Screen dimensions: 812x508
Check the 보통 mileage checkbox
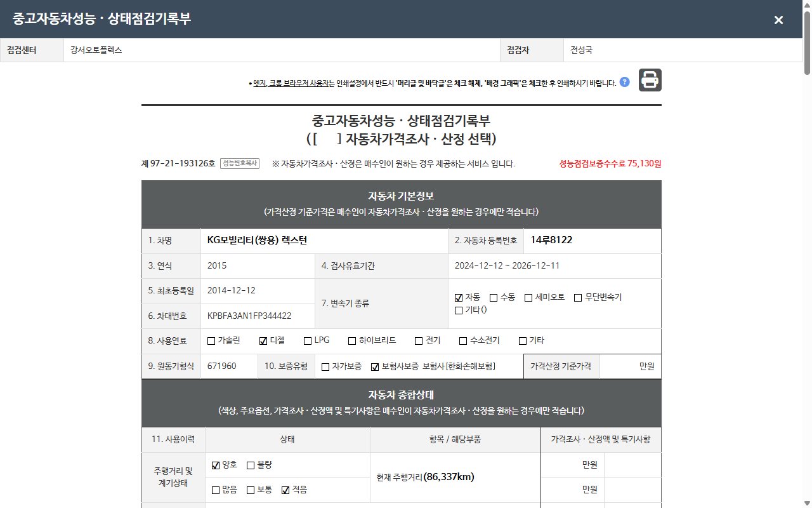pyautogui.click(x=251, y=490)
